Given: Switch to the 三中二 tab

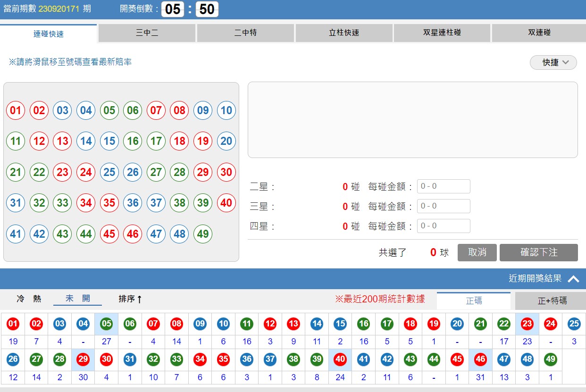Looking at the screenshot, I should pos(147,33).
